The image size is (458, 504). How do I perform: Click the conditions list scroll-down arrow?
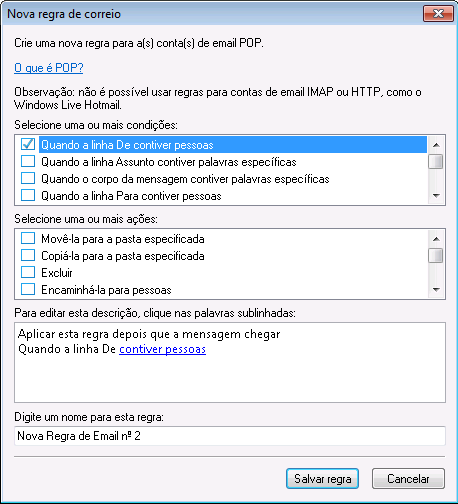point(436,196)
